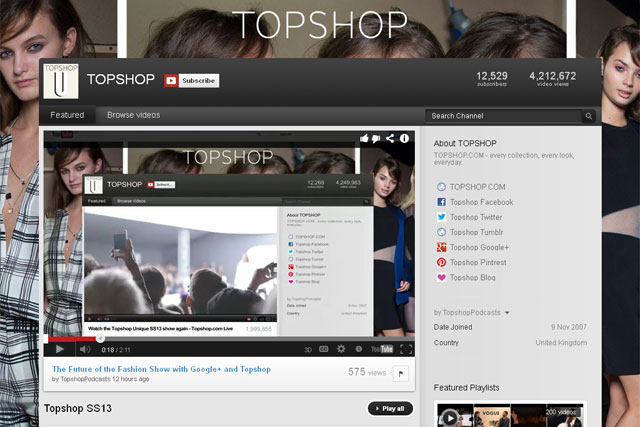
Task: Click the Pinterest icon
Action: point(441,262)
